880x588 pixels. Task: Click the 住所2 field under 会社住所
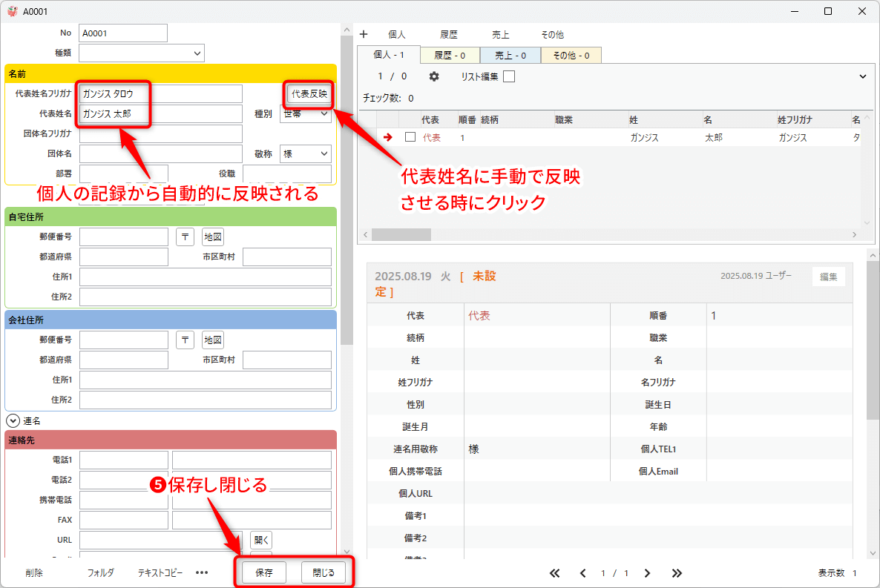point(206,400)
